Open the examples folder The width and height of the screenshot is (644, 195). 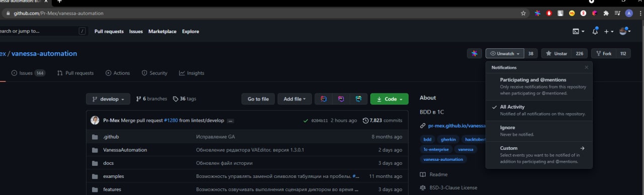coord(113,176)
